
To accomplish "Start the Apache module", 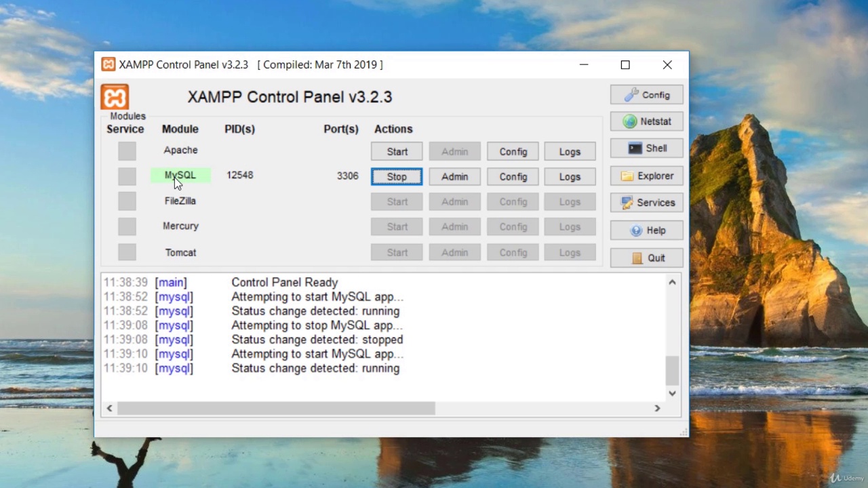I will 397,152.
